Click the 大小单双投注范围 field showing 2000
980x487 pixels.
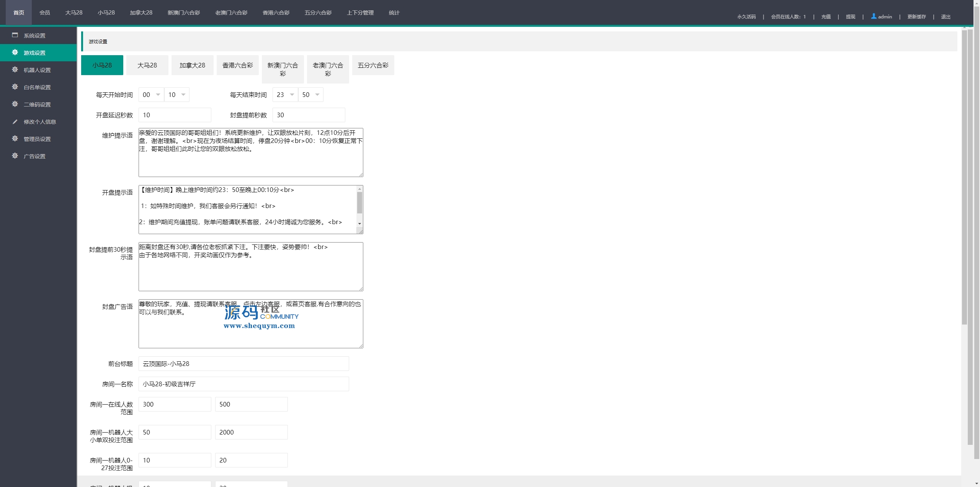(x=252, y=432)
